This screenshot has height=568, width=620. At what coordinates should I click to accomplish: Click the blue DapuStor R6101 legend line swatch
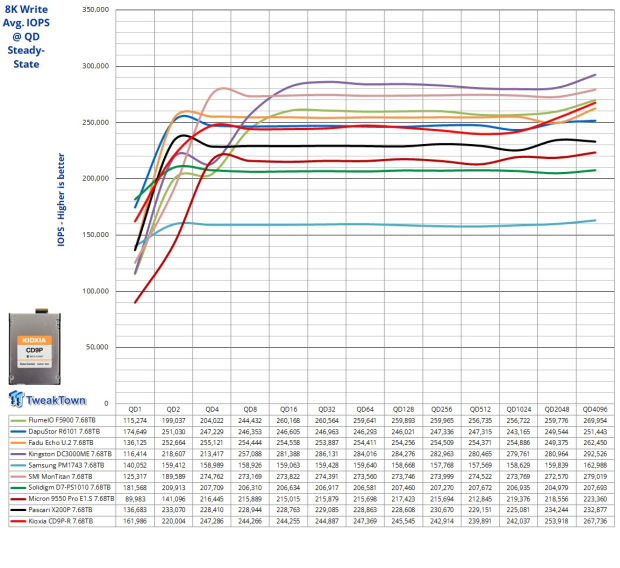18,432
